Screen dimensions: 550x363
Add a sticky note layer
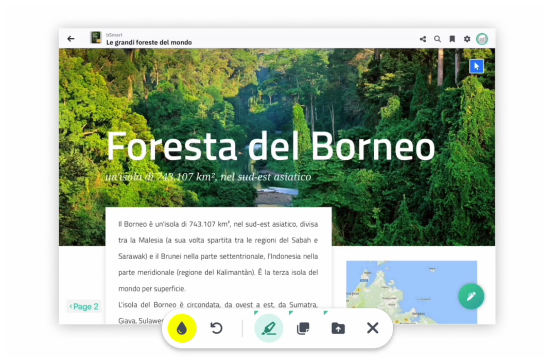(x=303, y=328)
